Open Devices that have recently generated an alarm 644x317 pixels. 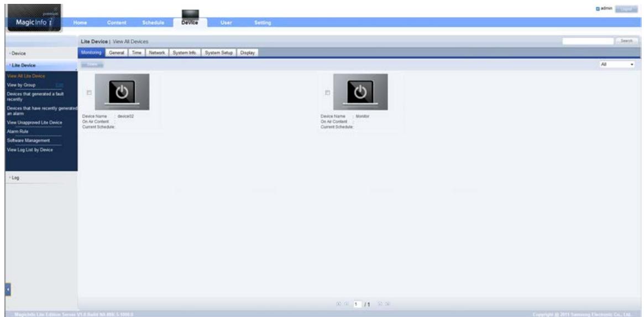click(x=42, y=111)
